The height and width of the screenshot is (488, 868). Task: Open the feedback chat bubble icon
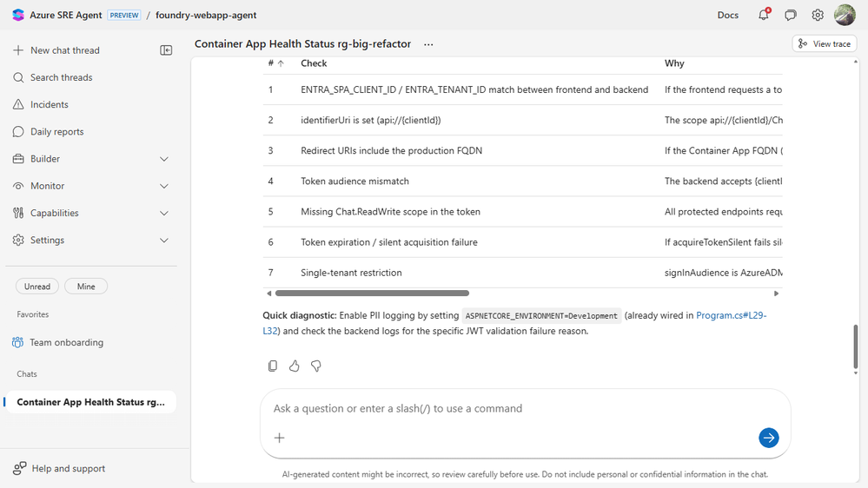point(791,15)
